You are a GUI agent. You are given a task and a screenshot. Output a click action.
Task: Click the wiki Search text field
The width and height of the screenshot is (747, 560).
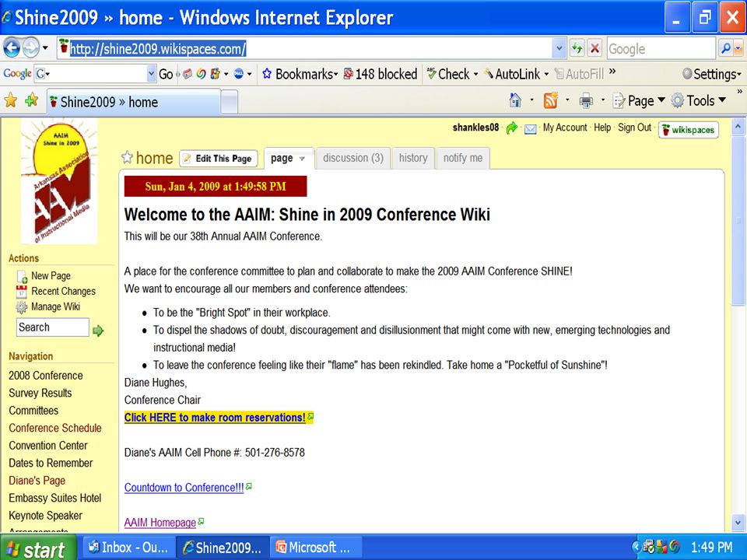[x=52, y=327]
